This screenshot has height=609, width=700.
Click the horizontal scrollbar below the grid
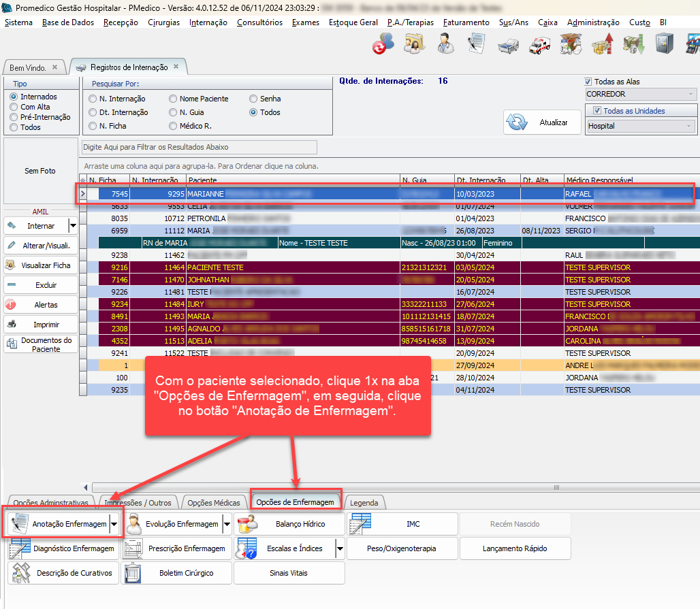[x=395, y=487]
